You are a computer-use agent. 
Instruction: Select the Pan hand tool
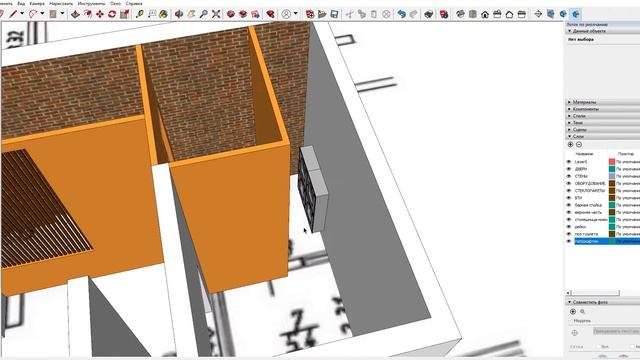(x=191, y=14)
